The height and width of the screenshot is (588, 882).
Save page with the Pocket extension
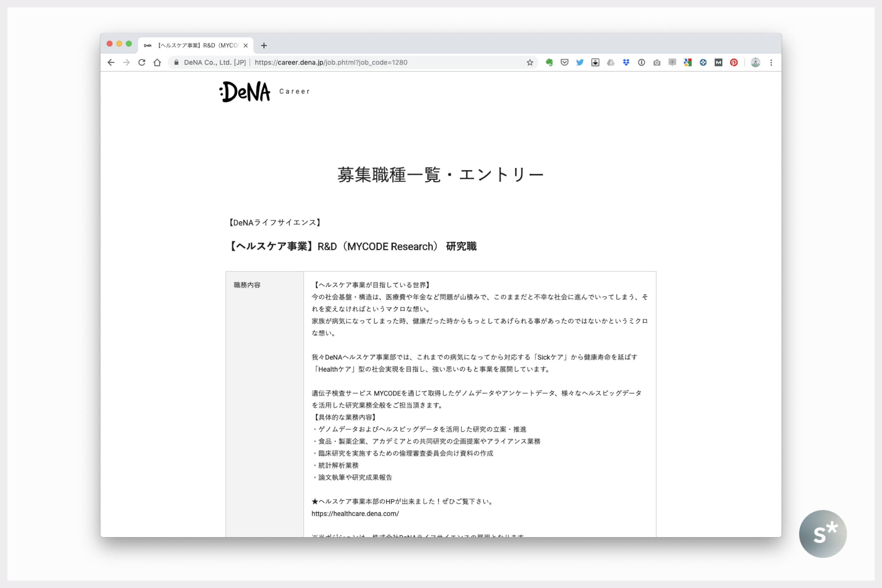point(564,63)
